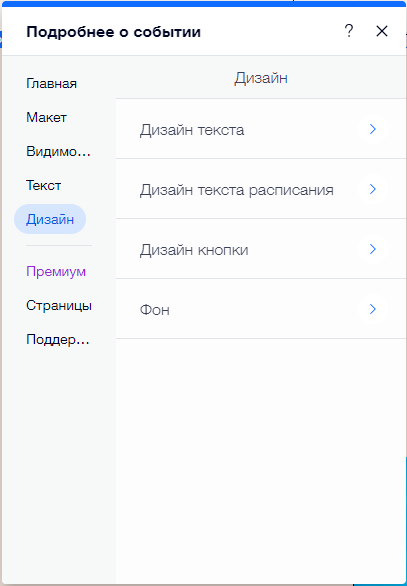The image size is (407, 586).
Task: Click the chevron next to Дизайн текста расписания
Action: (372, 189)
